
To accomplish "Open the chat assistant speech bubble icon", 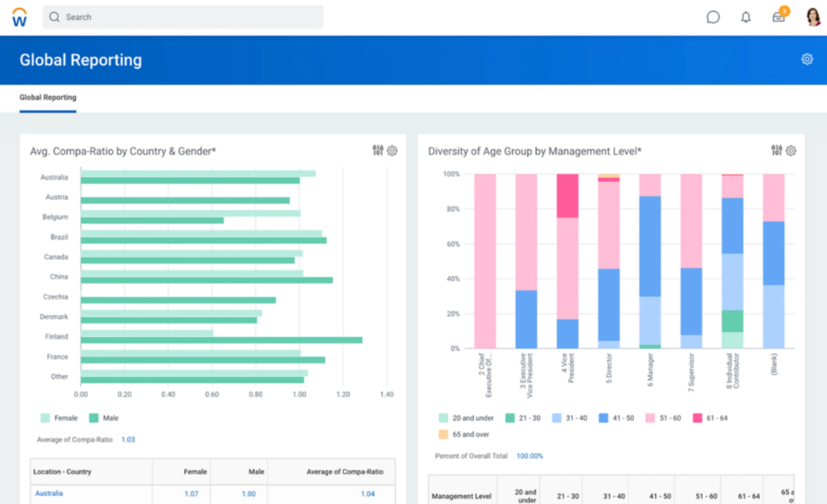I will [713, 17].
